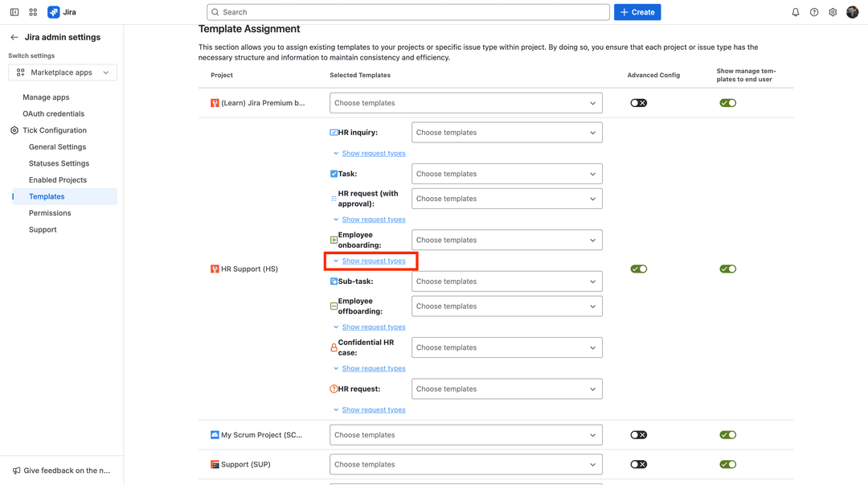Collapse the sidebar with the panel icon
The image size is (868, 485).
pyautogui.click(x=13, y=11)
